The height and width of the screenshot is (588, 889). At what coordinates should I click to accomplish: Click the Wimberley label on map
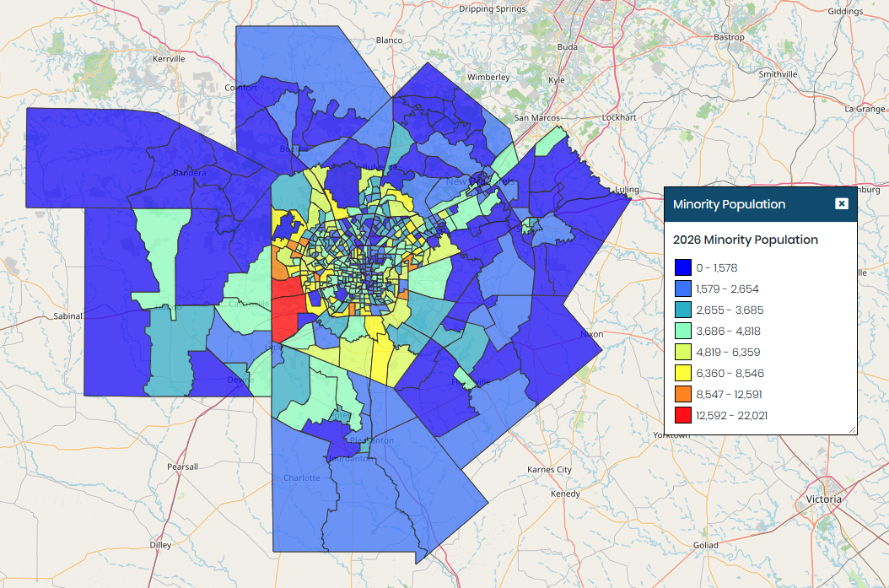pos(488,77)
